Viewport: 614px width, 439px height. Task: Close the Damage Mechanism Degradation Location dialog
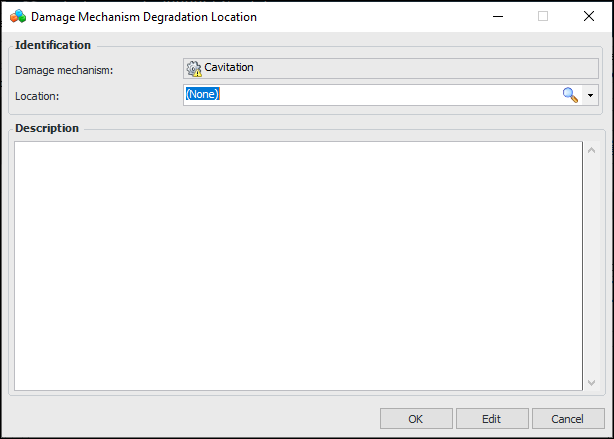(589, 16)
